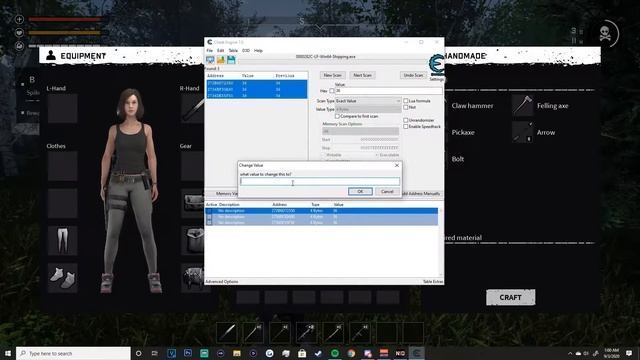Click the New Scan button
Screen dimensions: 640x360
332,75
